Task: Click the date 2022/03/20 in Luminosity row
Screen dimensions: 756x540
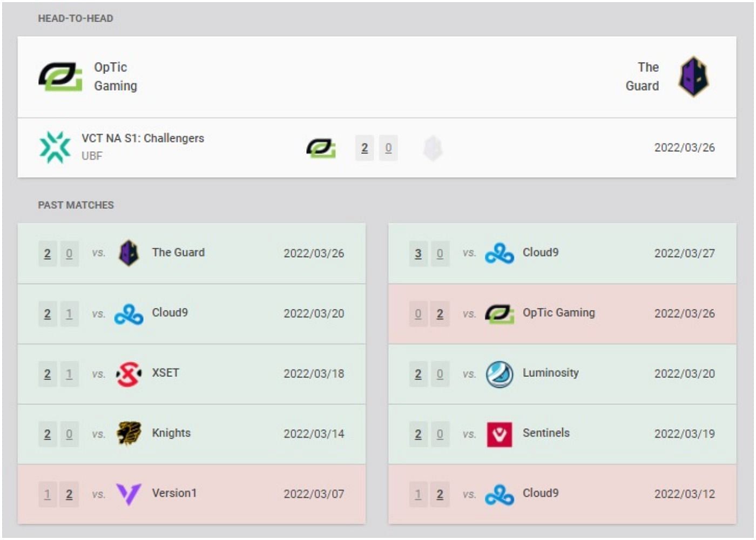Action: tap(685, 374)
